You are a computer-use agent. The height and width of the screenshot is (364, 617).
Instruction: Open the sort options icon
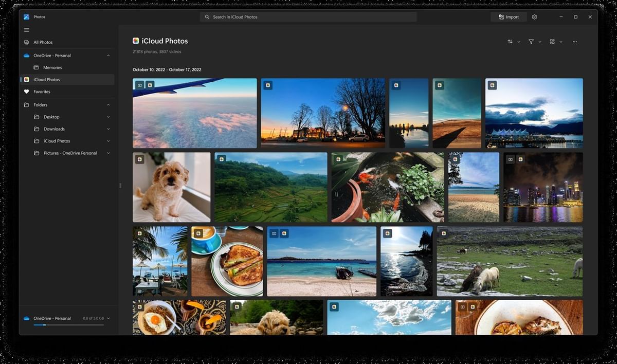tap(509, 42)
